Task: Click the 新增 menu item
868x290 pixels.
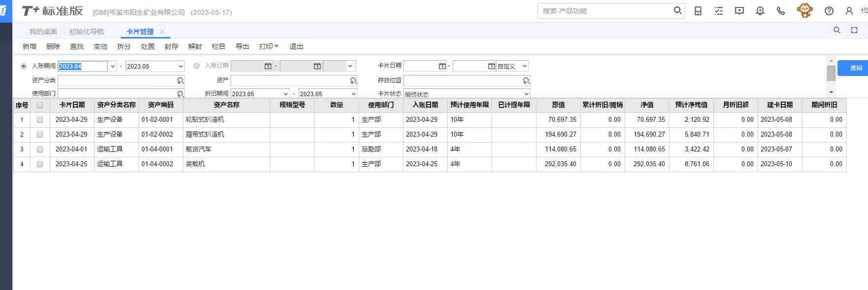Action: coord(30,46)
